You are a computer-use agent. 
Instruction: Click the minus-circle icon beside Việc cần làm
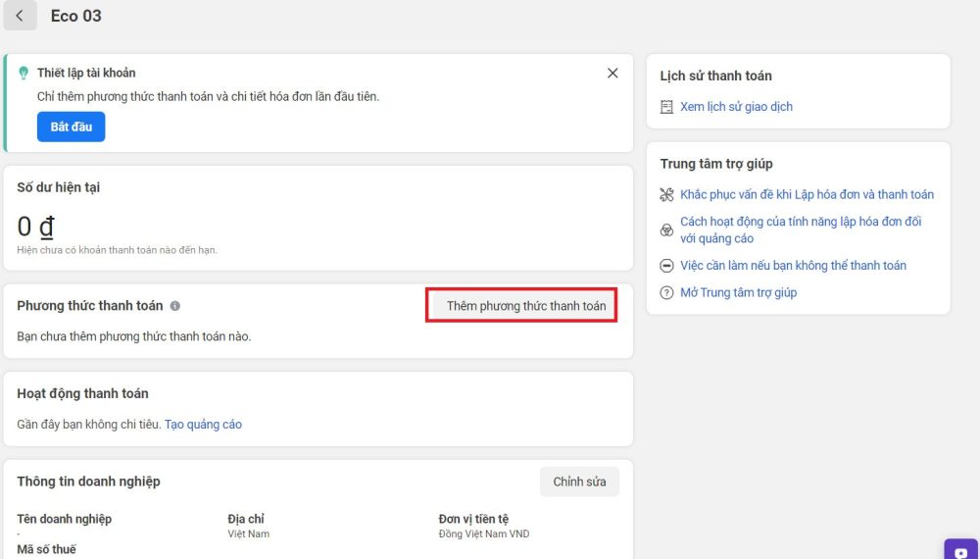pyautogui.click(x=666, y=266)
